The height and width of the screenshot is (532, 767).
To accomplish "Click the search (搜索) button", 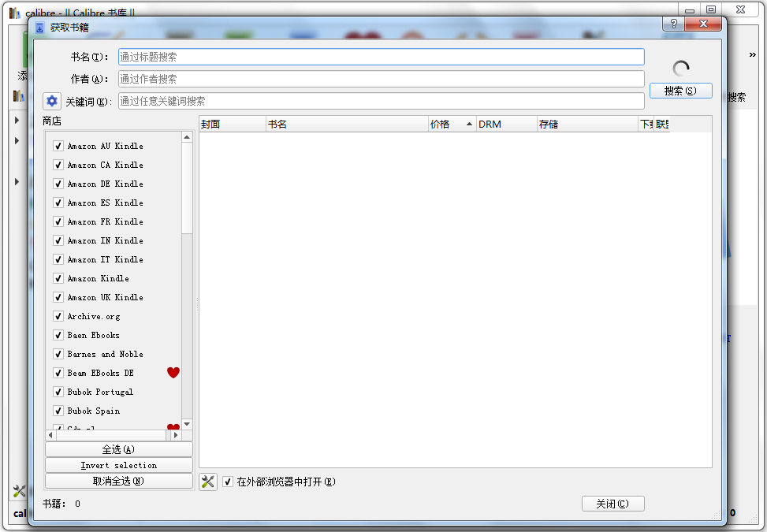I will (680, 91).
